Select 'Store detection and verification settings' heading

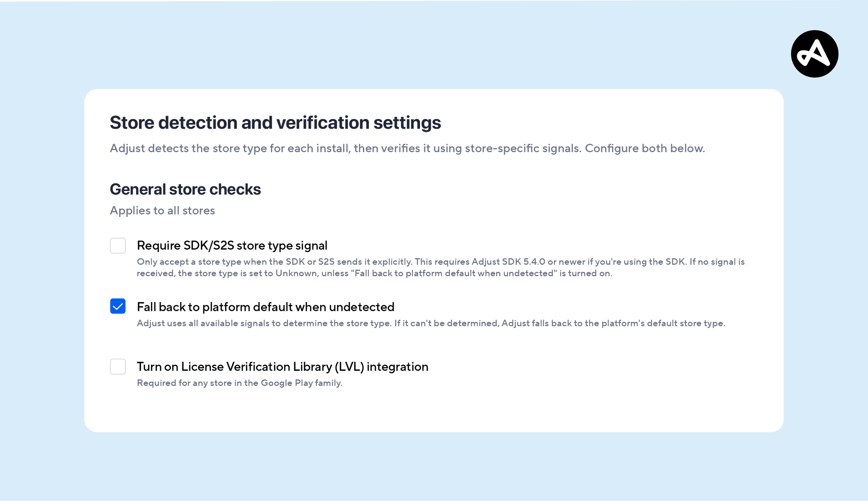[x=275, y=123]
